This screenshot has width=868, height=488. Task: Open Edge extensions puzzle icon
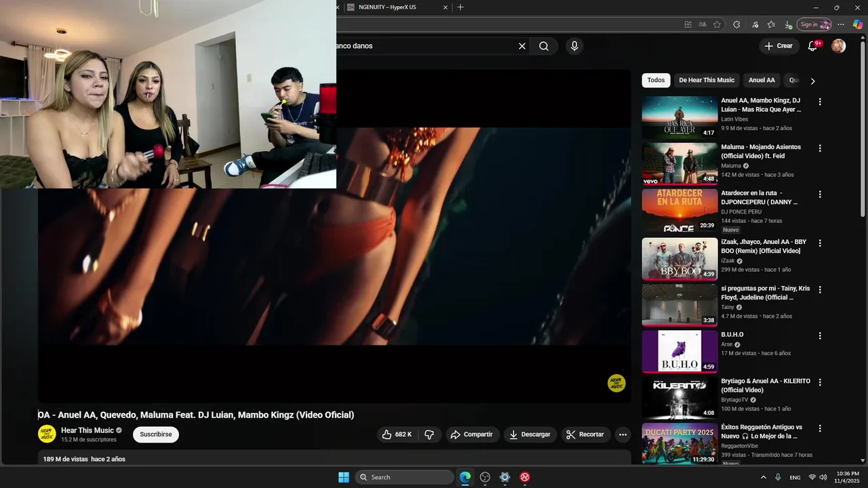[x=736, y=24]
